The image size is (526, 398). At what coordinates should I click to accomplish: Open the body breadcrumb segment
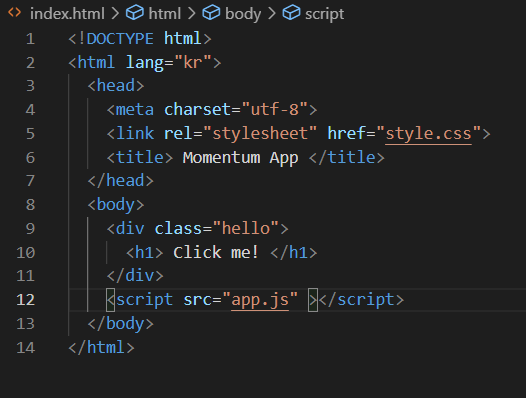point(243,14)
